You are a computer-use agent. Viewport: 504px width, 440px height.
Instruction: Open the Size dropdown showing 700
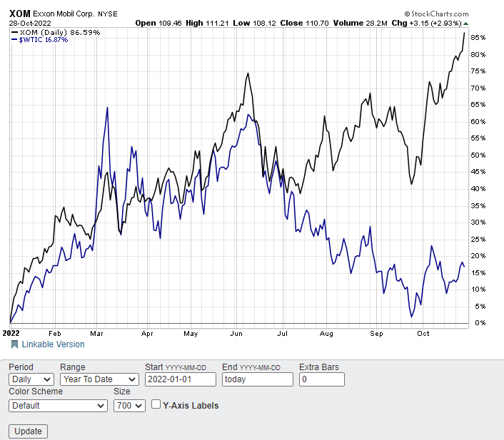click(129, 406)
